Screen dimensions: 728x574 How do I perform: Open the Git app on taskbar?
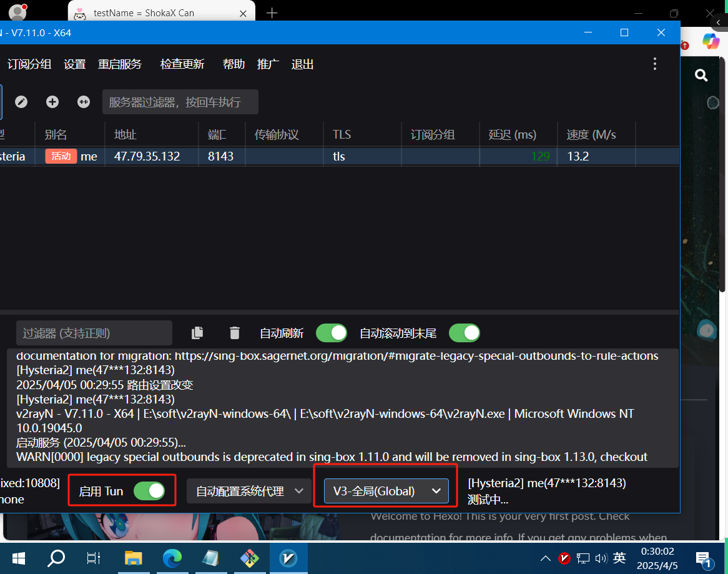point(249,558)
